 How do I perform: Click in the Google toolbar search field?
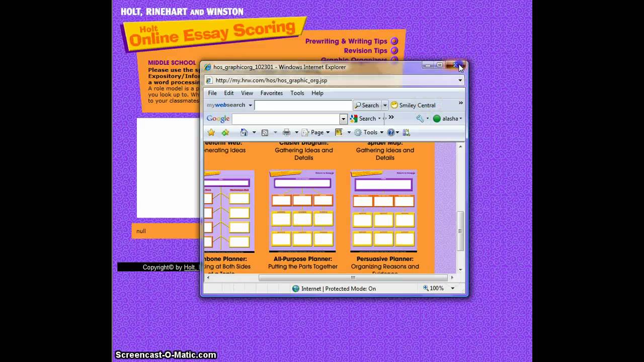point(286,119)
